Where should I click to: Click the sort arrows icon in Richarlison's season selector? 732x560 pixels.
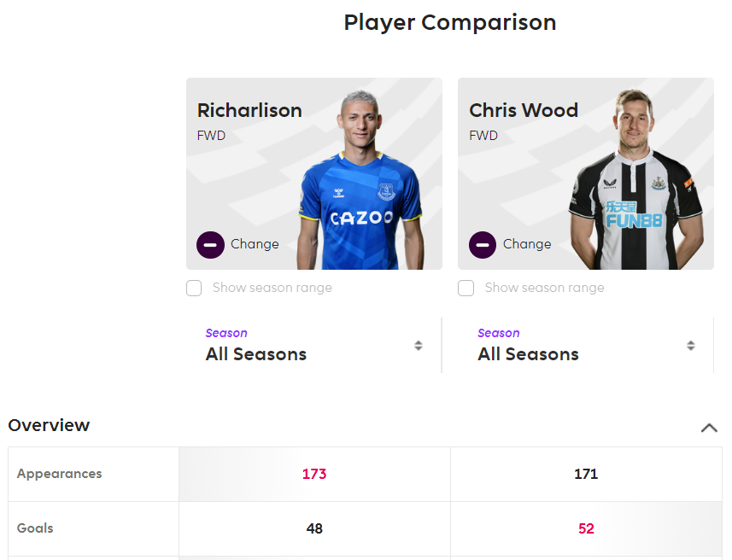tap(419, 346)
